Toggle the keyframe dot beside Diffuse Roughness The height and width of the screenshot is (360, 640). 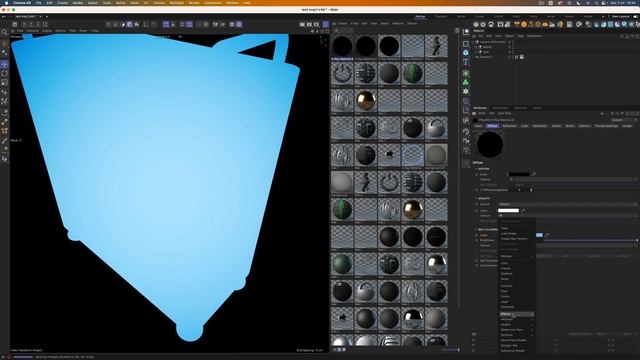click(476, 190)
